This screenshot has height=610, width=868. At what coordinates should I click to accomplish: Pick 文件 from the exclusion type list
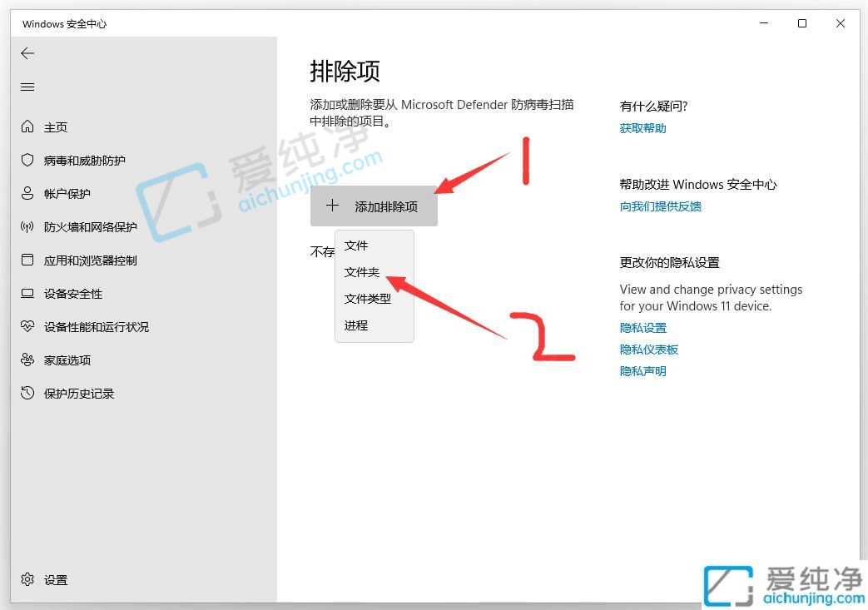355,245
